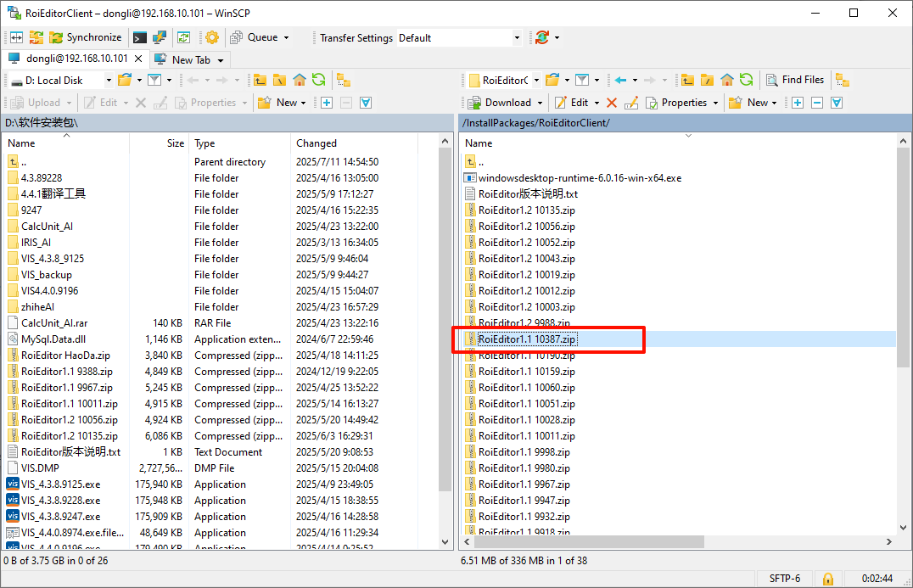
Task: Open the Terminal console icon
Action: [x=140, y=38]
